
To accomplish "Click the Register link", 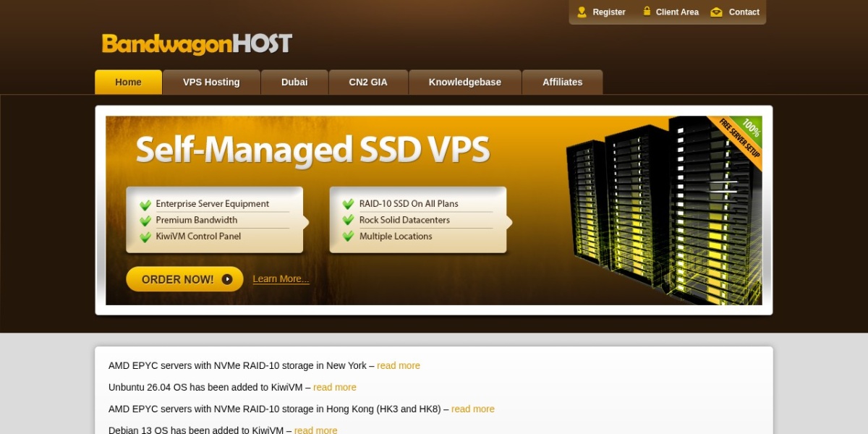I will coord(609,12).
